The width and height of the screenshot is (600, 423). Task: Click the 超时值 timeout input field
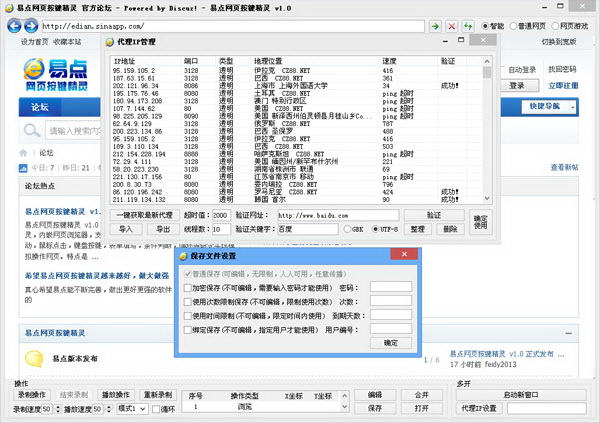pos(221,215)
